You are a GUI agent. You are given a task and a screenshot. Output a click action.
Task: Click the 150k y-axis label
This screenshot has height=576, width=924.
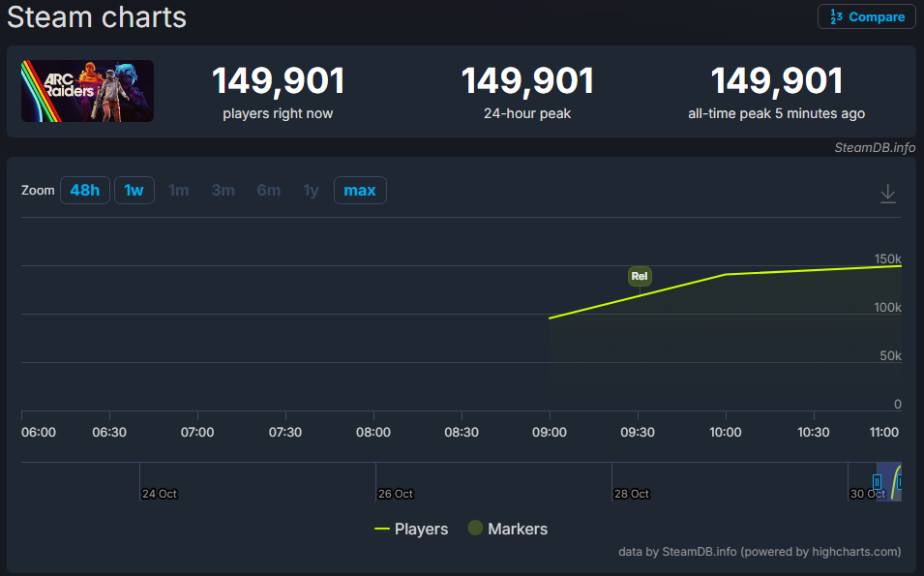[x=887, y=258]
